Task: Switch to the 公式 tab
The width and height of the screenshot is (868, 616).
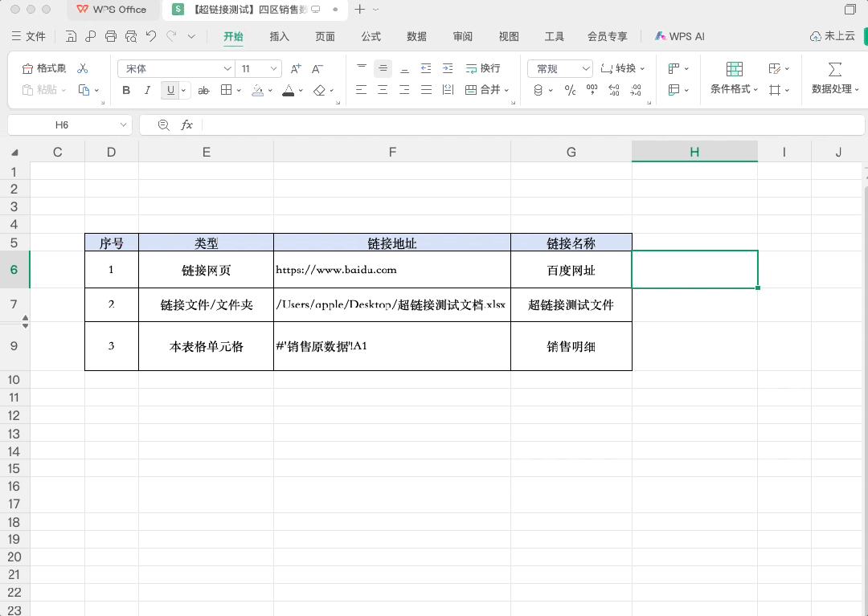Action: [371, 36]
